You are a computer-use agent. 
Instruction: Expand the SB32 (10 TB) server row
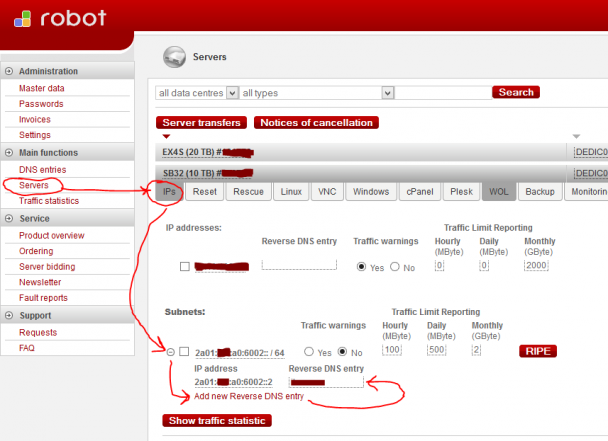(x=361, y=173)
